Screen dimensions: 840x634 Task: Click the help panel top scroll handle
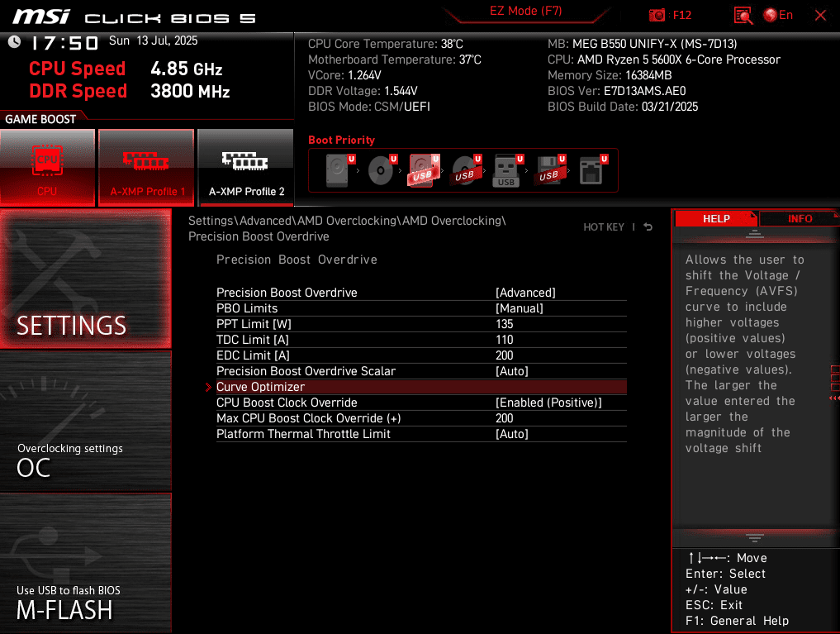pos(754,234)
